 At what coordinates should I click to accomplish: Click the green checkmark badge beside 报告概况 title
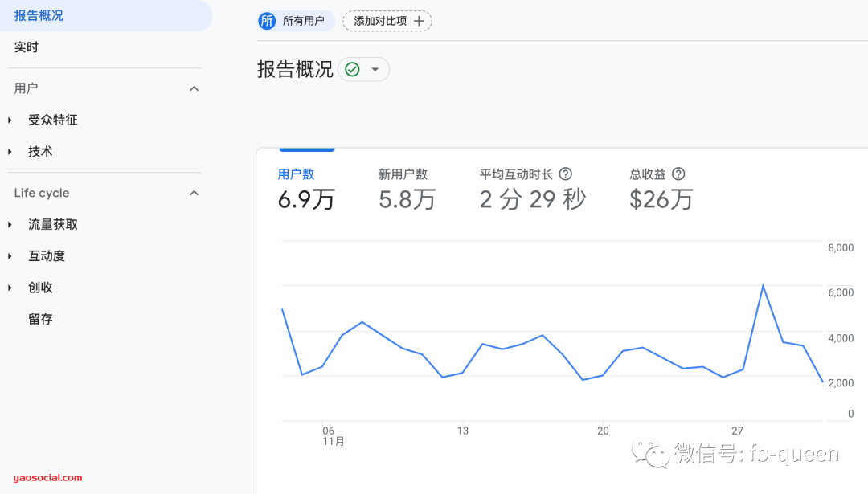(x=351, y=69)
